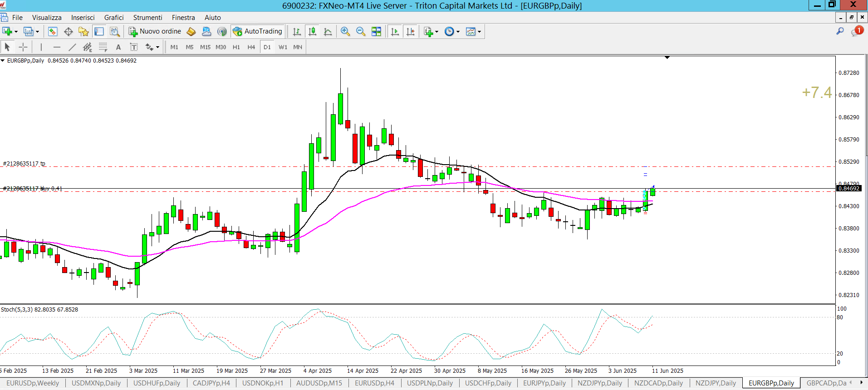The height and width of the screenshot is (390, 868).
Task: Switch to EURUSDp,Weekly chart tab
Action: 33,383
